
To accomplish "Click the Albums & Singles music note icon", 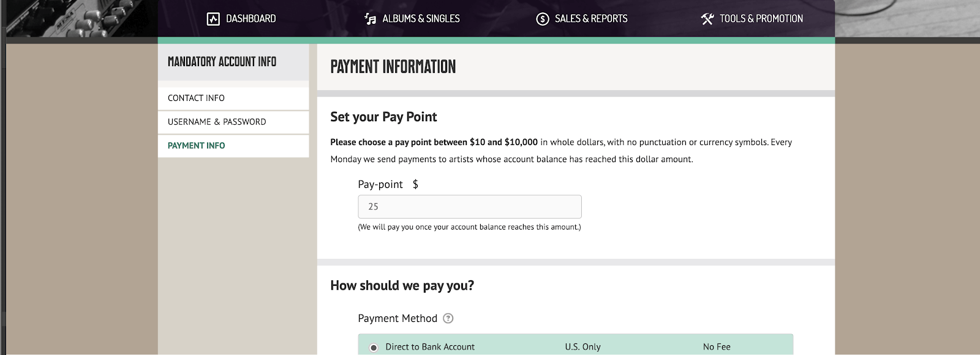I will 370,19.
